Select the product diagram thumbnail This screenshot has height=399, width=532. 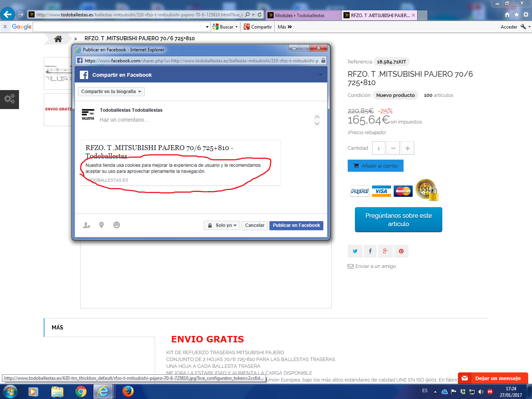58,73
